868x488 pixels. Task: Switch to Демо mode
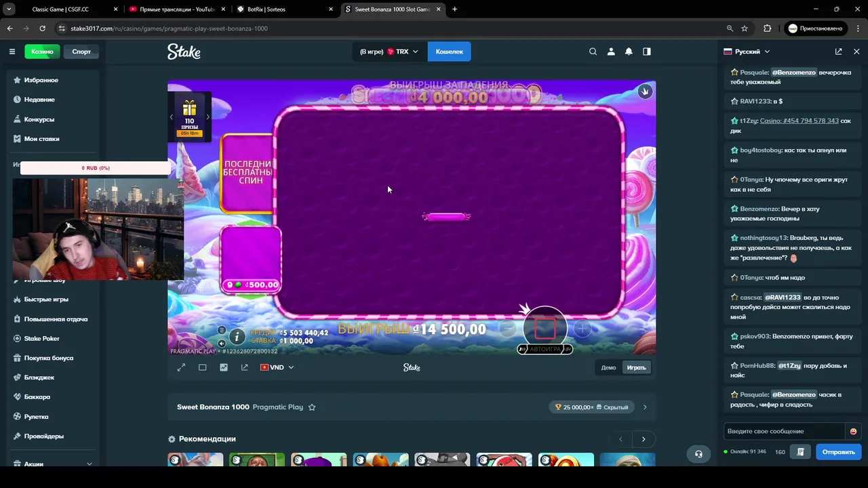click(x=608, y=367)
